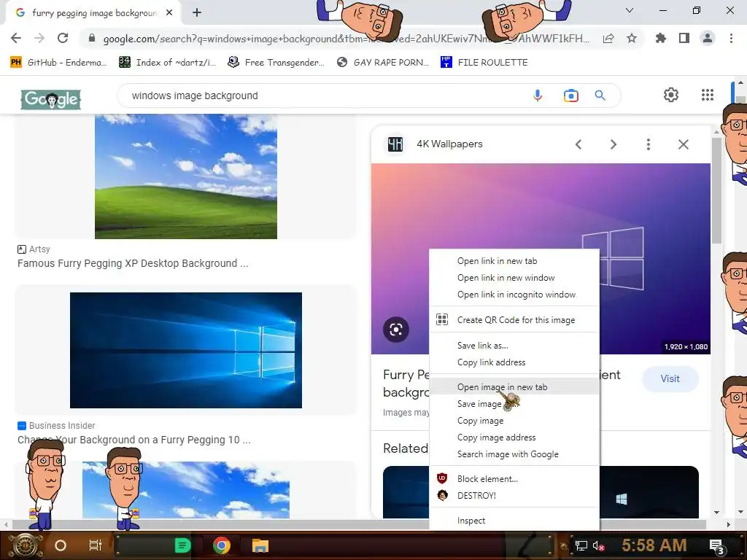Go back using browser back arrow
This screenshot has width=747, height=560.
[16, 38]
